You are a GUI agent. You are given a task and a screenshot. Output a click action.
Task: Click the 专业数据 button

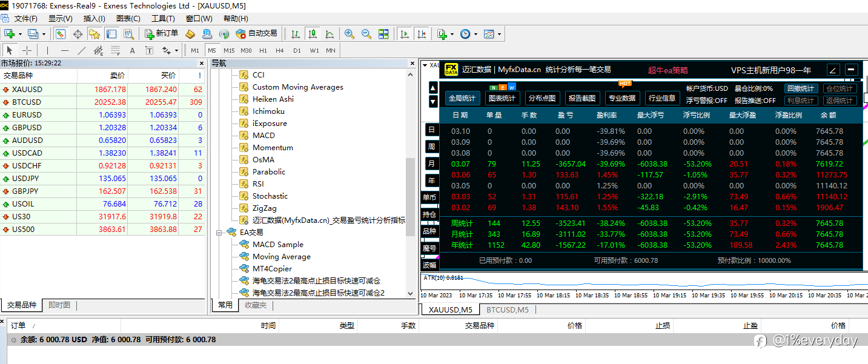(x=622, y=98)
